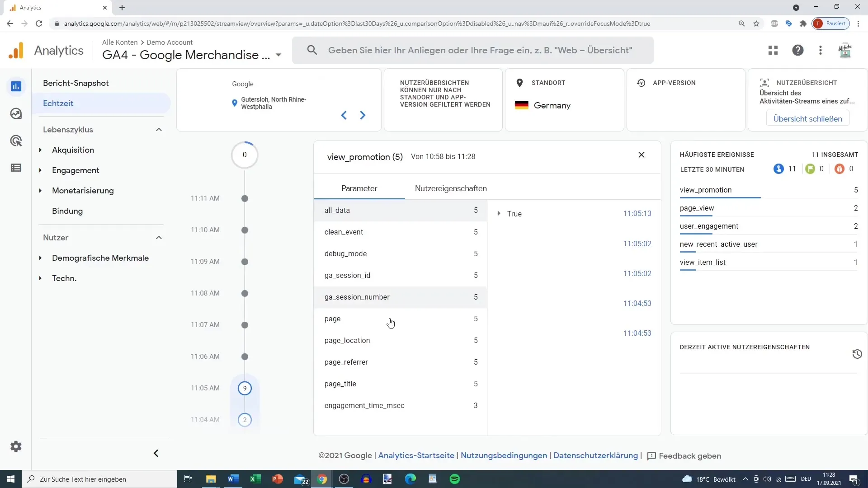868x488 pixels.
Task: Reload the browser page
Action: click(39, 23)
